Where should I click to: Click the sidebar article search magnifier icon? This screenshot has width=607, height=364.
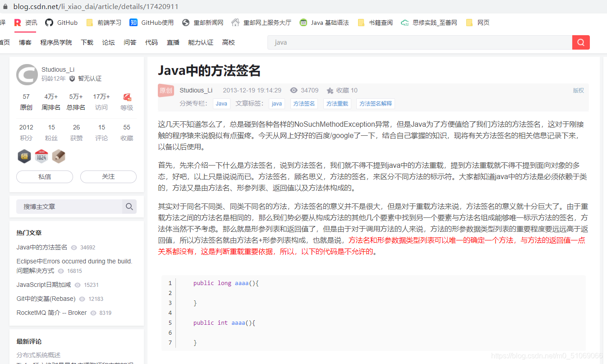129,207
